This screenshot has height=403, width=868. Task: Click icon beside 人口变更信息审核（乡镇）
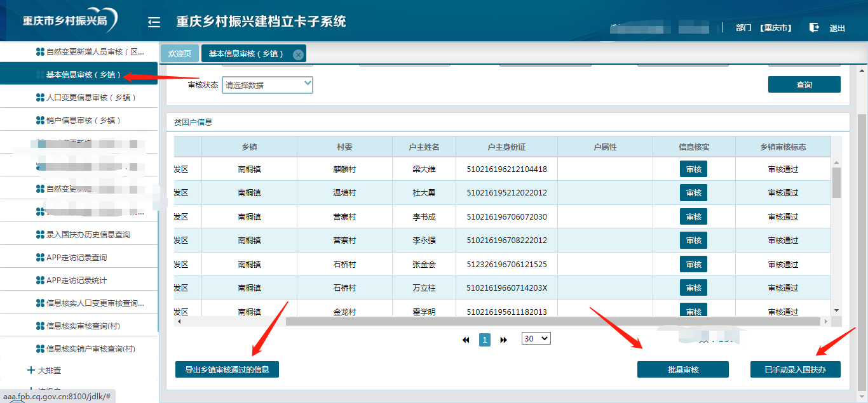pos(41,98)
